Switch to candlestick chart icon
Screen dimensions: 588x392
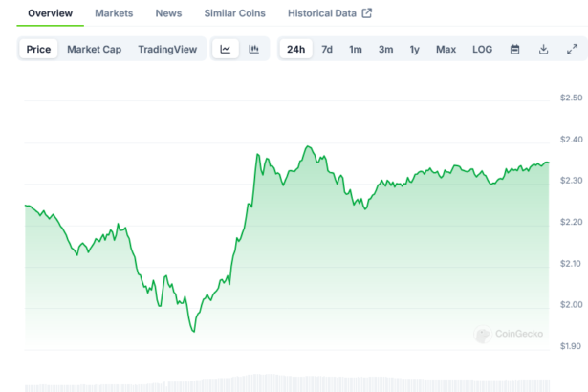pyautogui.click(x=253, y=49)
